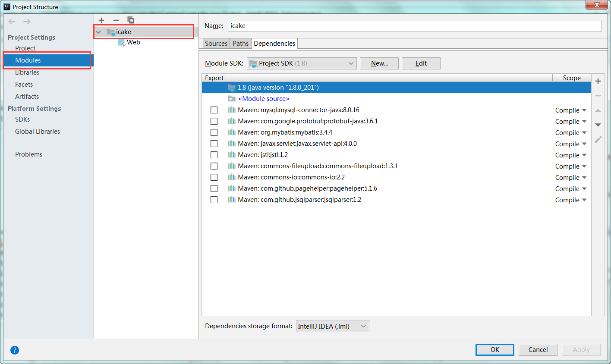Click the jstl library icon
The image size is (611, 364).
[232, 155]
